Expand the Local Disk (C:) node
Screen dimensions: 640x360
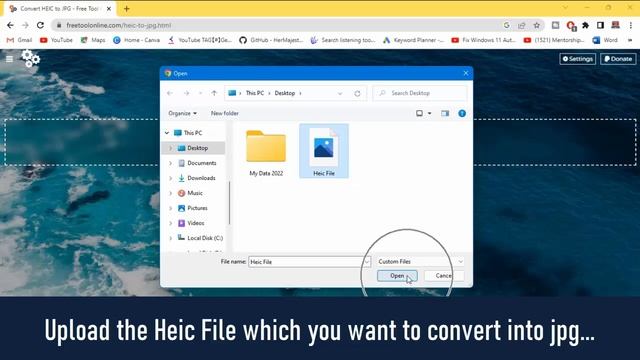pyautogui.click(x=171, y=238)
